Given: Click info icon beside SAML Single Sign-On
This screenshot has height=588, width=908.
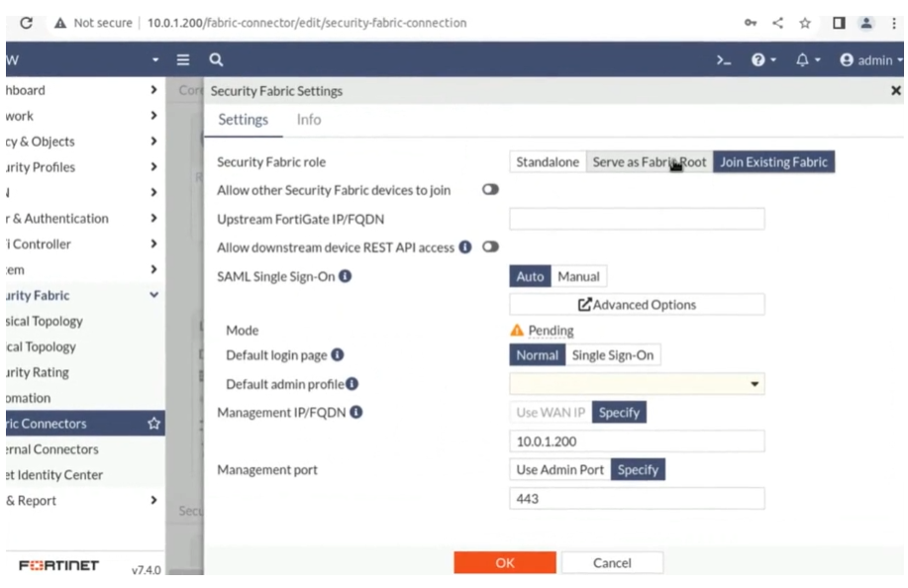Looking at the screenshot, I should click(x=346, y=276).
